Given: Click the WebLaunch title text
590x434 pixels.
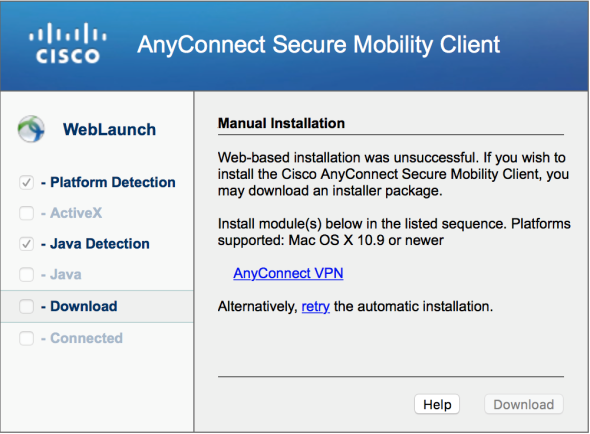Looking at the screenshot, I should (109, 129).
